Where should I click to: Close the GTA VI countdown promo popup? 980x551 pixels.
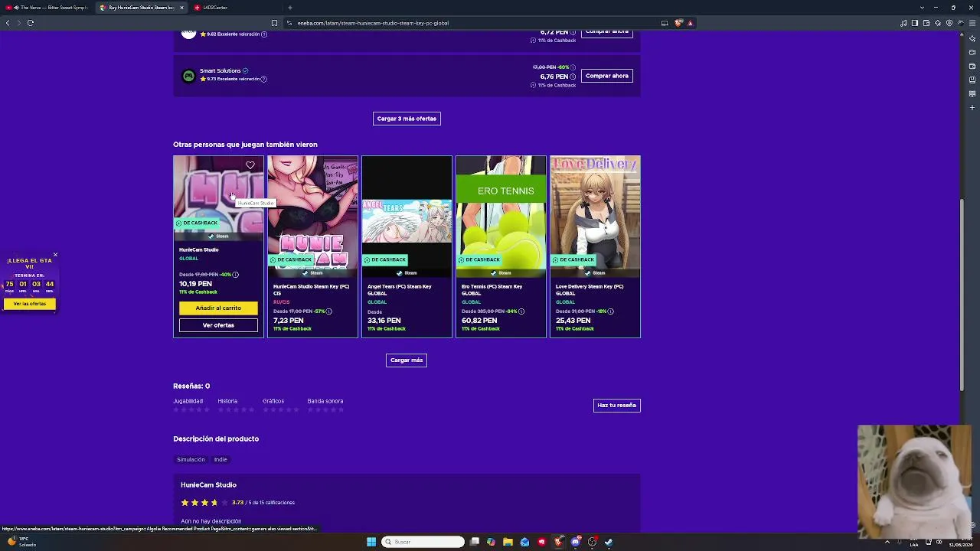point(55,255)
